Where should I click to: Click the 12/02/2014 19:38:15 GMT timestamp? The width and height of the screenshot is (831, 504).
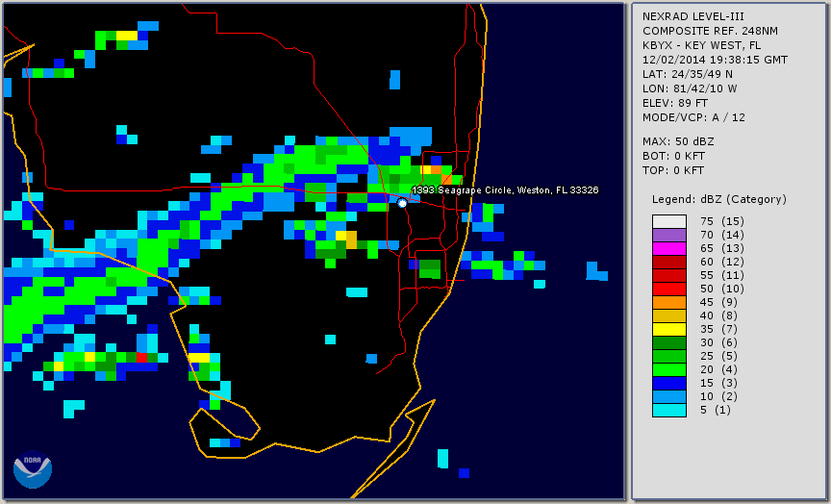(x=715, y=60)
